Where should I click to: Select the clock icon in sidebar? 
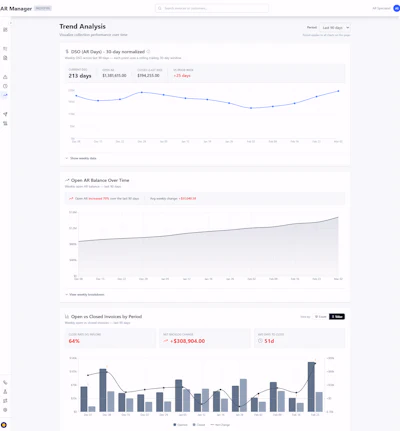(5, 86)
